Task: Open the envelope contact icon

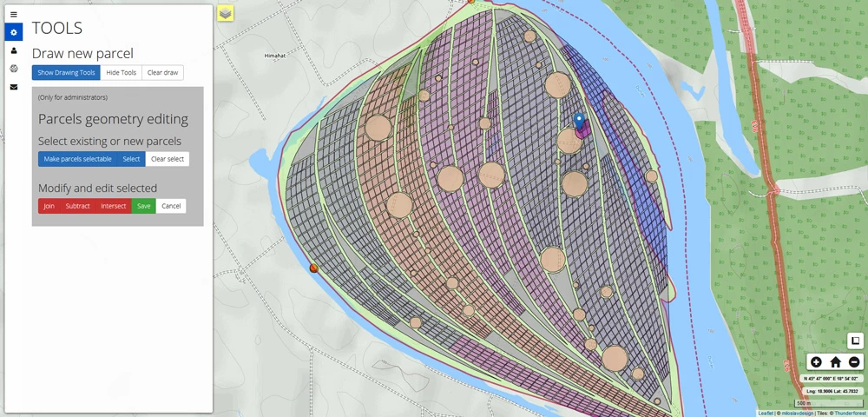Action: point(13,87)
